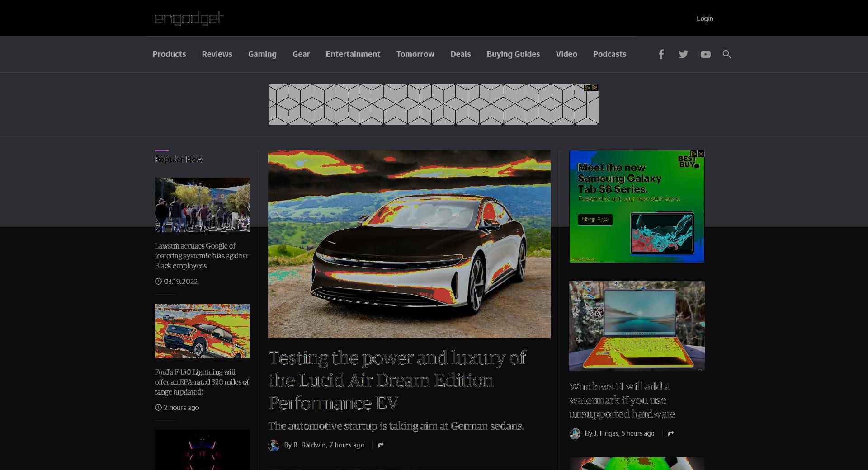Open the Engadget Twitter icon

[683, 54]
